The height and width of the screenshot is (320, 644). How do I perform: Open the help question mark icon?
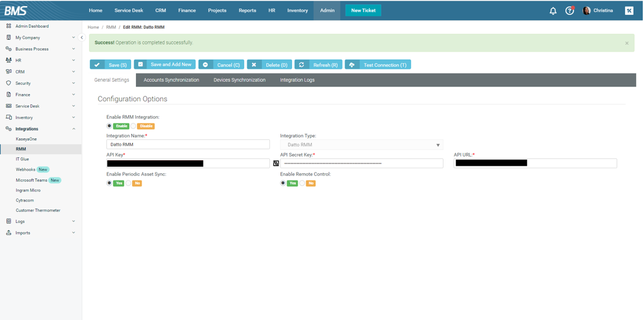(570, 10)
